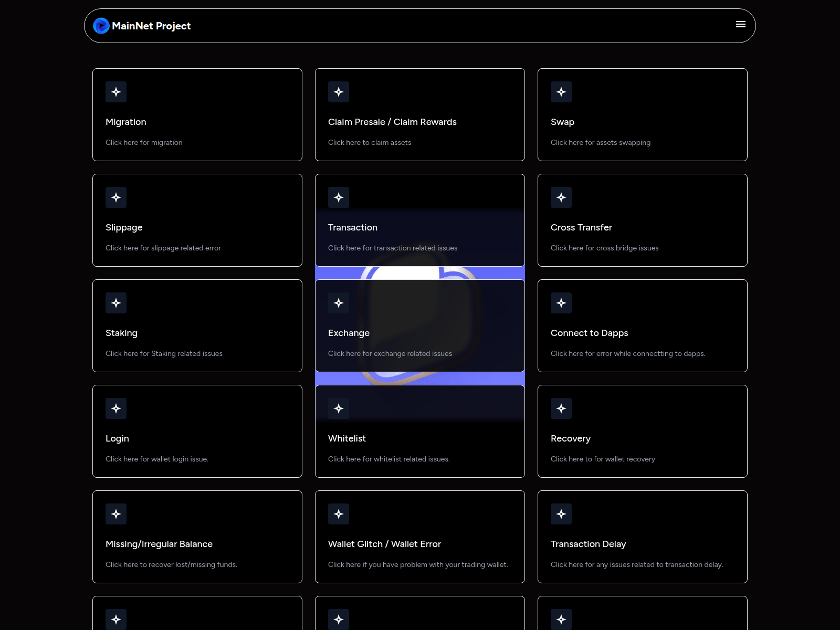Click the sparkle icon above Transaction Delay
The height and width of the screenshot is (630, 840).
(x=561, y=514)
